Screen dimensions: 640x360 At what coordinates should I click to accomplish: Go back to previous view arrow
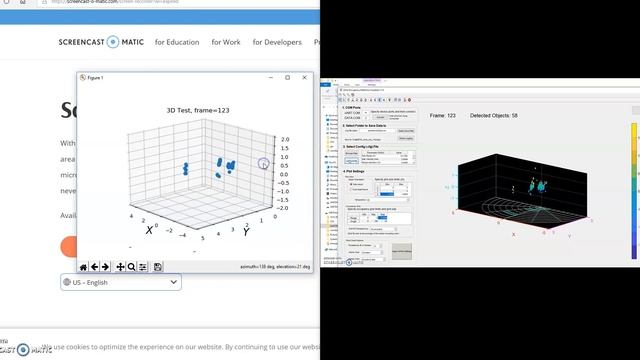tap(94, 267)
